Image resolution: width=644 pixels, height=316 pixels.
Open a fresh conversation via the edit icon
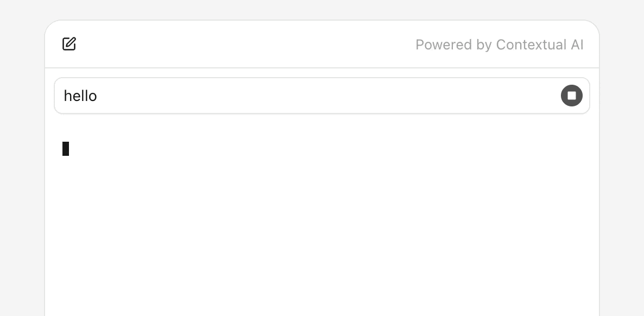(x=69, y=44)
